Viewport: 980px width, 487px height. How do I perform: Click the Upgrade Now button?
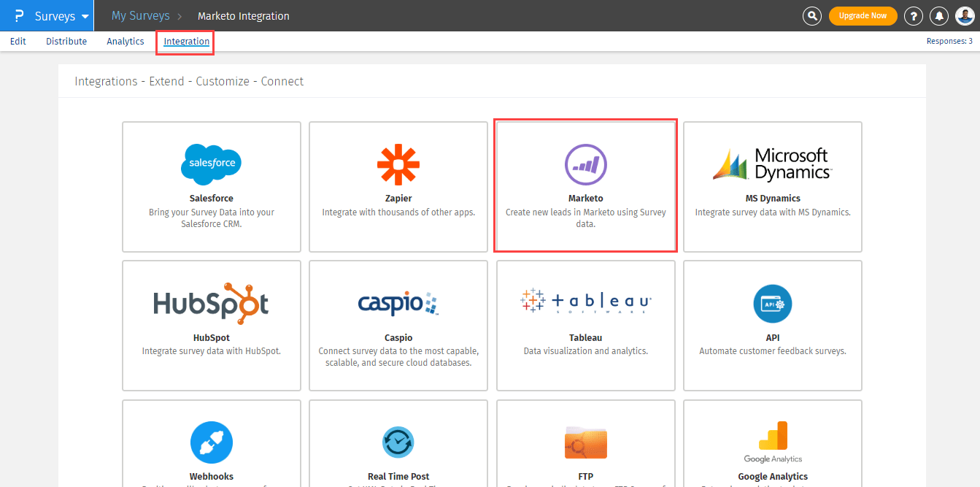pyautogui.click(x=863, y=16)
